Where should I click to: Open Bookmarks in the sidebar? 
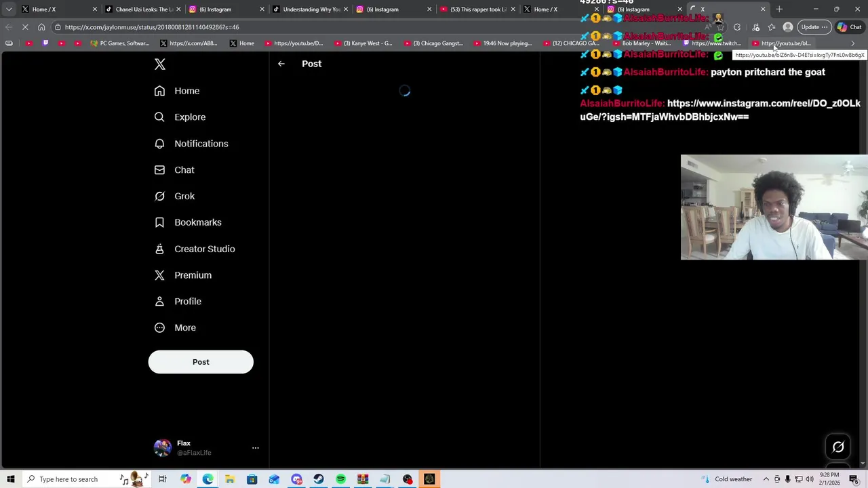tap(188, 222)
